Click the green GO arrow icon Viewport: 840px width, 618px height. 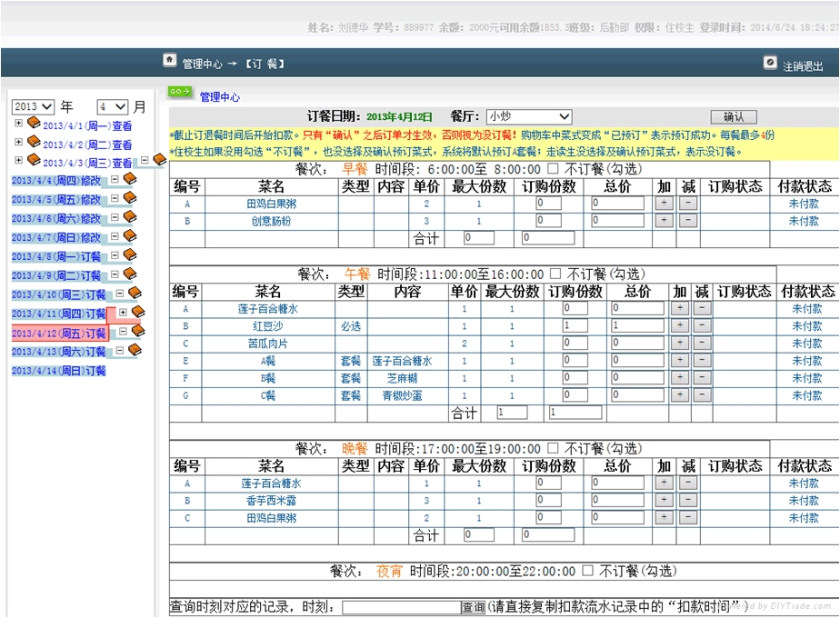pos(179,92)
